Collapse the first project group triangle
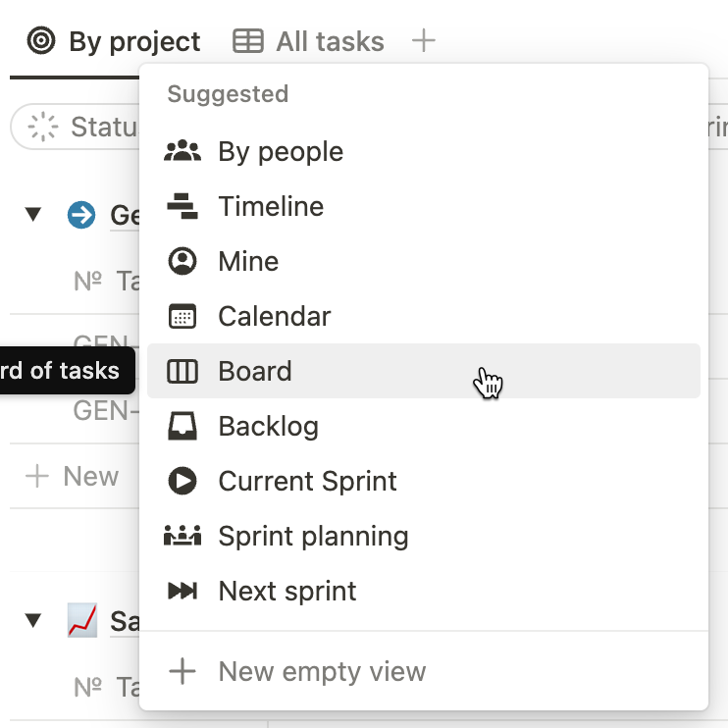Screen dimensions: 728x728 coord(33,215)
